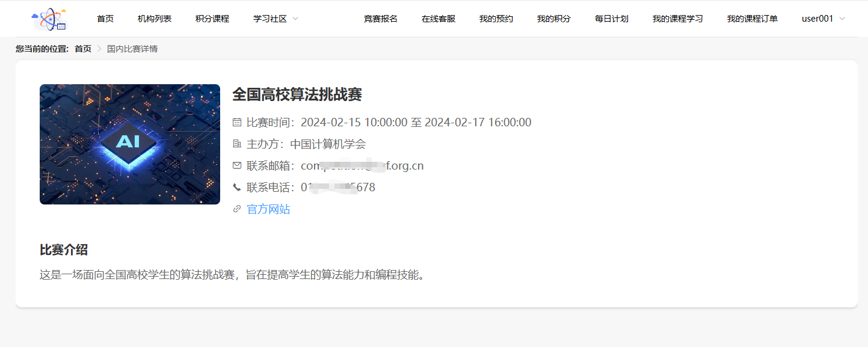This screenshot has width=868, height=347.
Task: Click the envelope icon beside 联系邮箱
Action: click(x=237, y=165)
